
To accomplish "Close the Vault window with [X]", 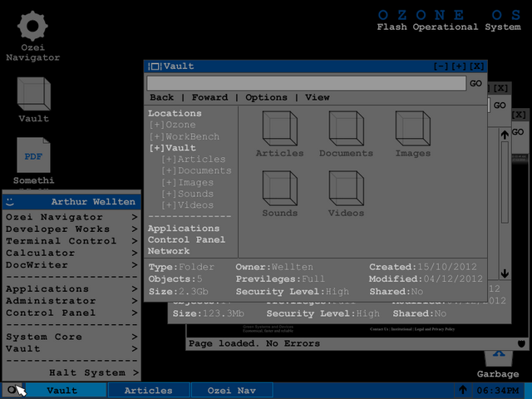I will 476,66.
